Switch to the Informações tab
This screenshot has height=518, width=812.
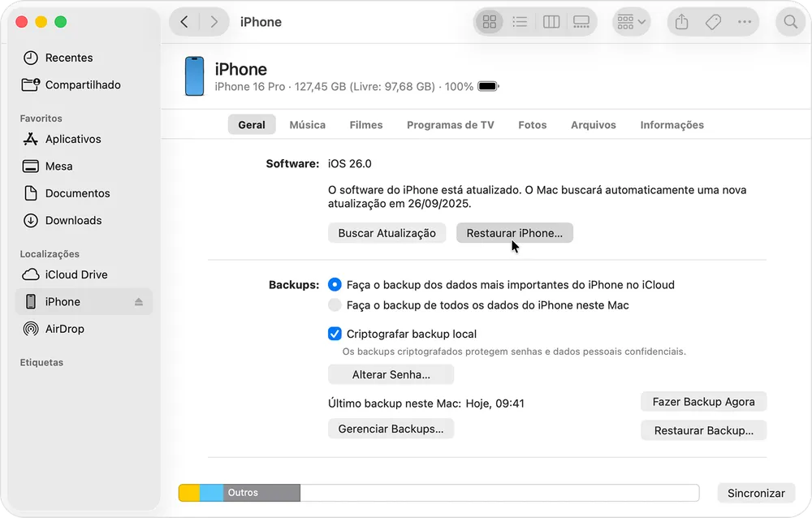[672, 125]
